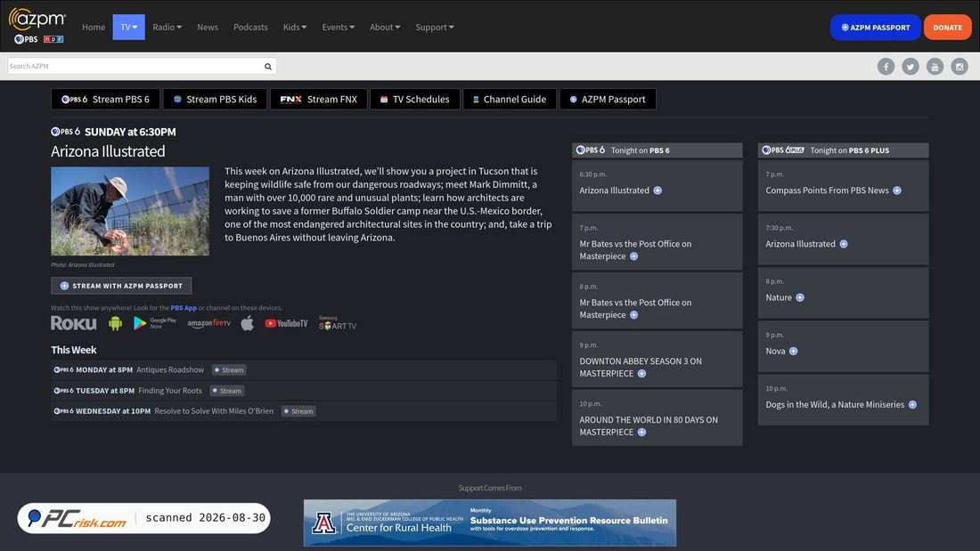Open the Arizona Illustrated photo thumbnail
This screenshot has width=980, height=551.
(x=130, y=211)
